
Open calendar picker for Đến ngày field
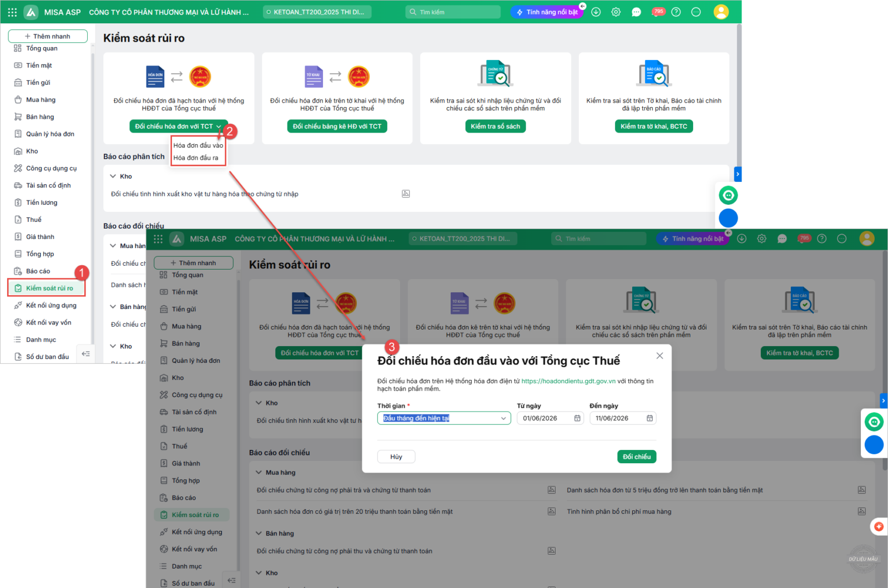tap(649, 418)
